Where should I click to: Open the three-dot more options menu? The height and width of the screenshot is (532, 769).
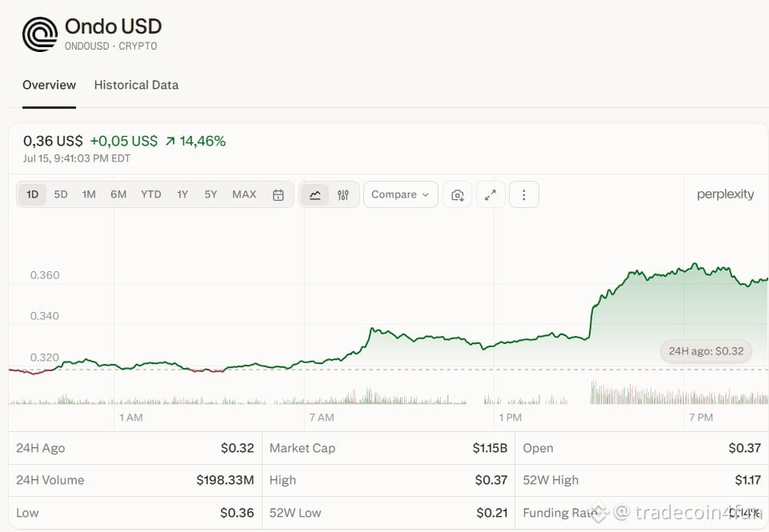click(524, 194)
